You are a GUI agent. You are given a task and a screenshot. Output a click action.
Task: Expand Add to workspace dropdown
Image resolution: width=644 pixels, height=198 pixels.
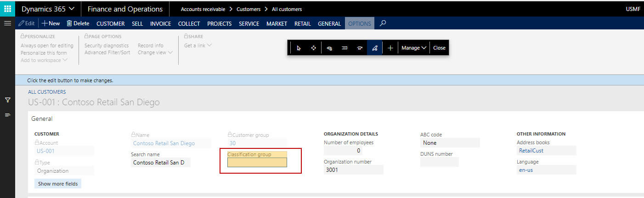coord(44,60)
